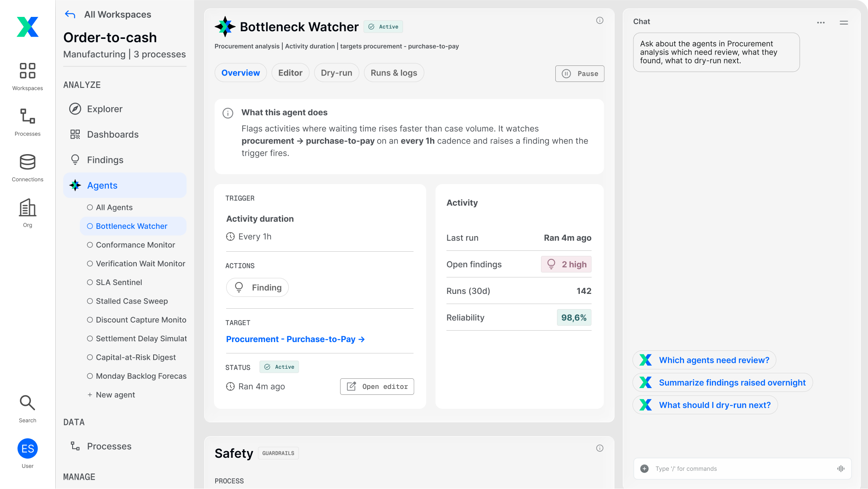This screenshot has width=868, height=489.
Task: Click Ran 4m ago last run value
Action: pos(568,238)
